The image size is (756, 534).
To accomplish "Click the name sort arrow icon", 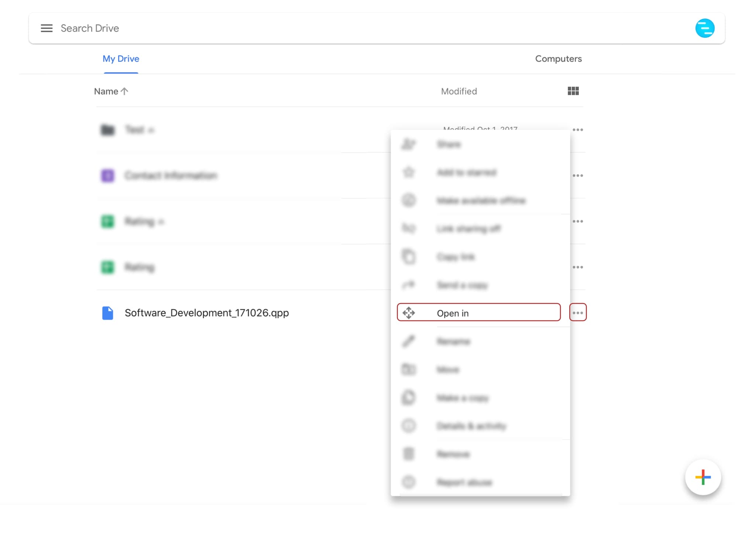I will pos(124,91).
